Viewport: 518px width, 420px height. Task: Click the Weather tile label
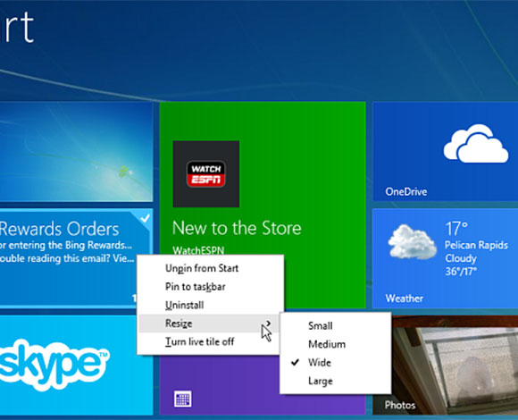[404, 298]
